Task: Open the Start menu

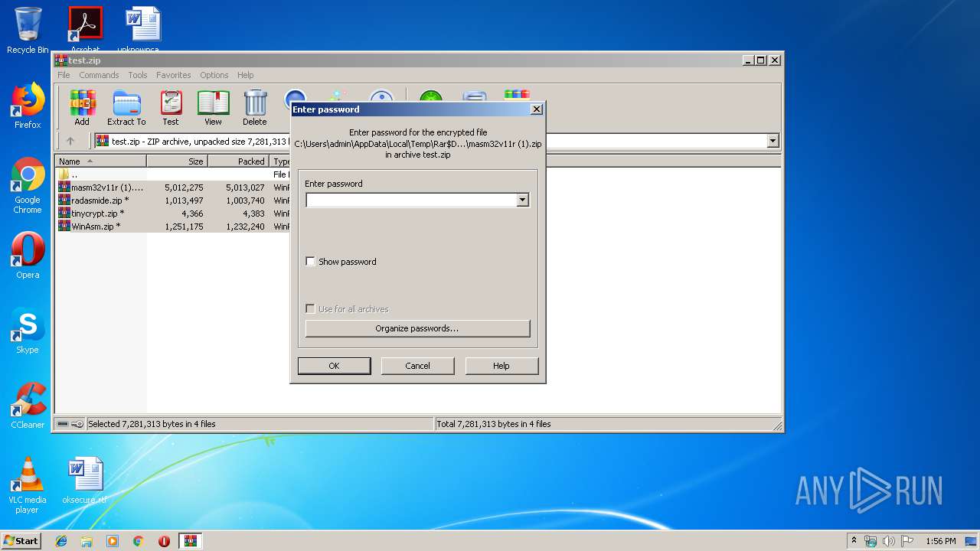Action: [21, 541]
